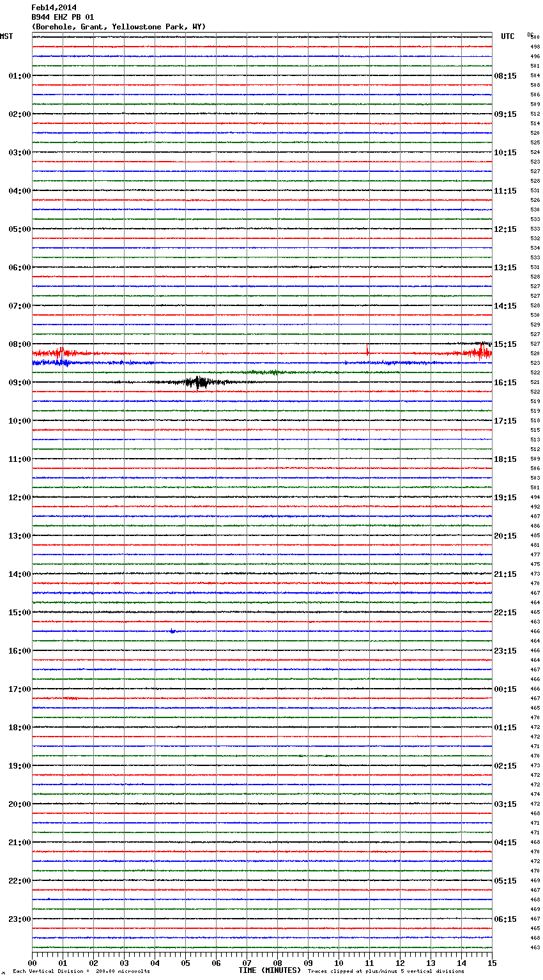Click the 21:15 UTC time label
Image resolution: width=543 pixels, height=980 pixels.
tap(505, 574)
